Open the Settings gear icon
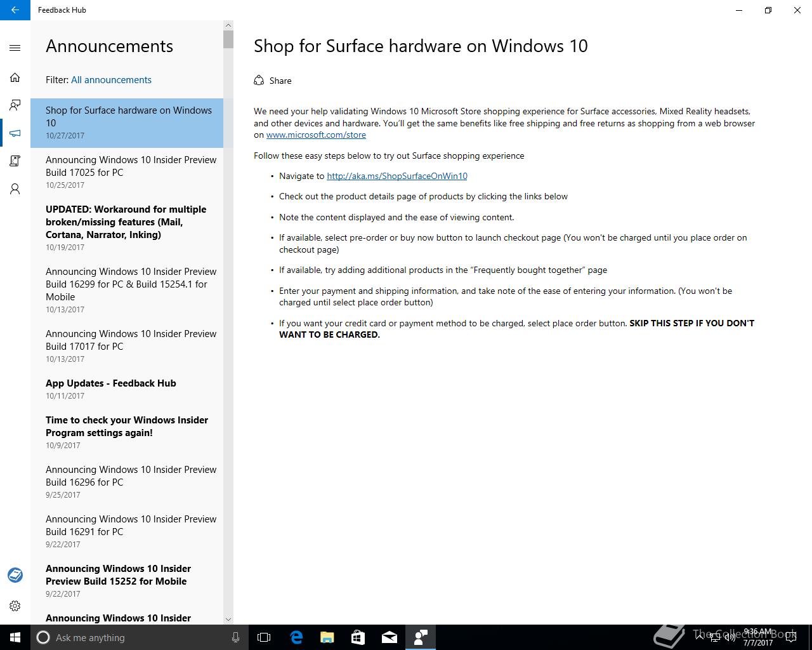 click(15, 606)
